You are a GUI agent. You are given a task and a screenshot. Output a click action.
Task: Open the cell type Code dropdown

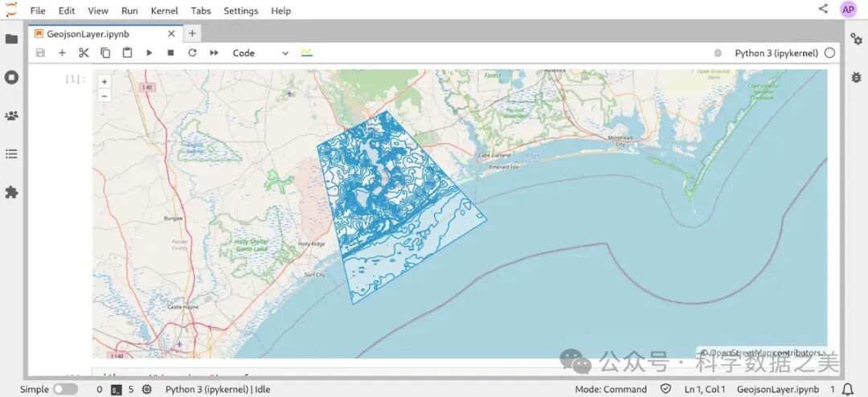click(260, 53)
